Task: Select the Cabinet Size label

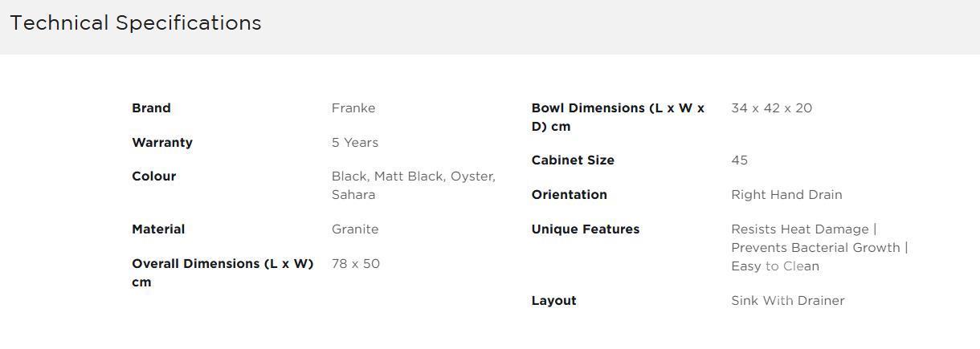Action: tap(573, 160)
